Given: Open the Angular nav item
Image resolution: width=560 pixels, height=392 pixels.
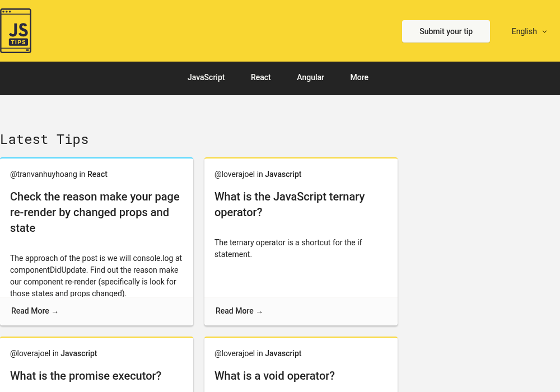Looking at the screenshot, I should (310, 77).
